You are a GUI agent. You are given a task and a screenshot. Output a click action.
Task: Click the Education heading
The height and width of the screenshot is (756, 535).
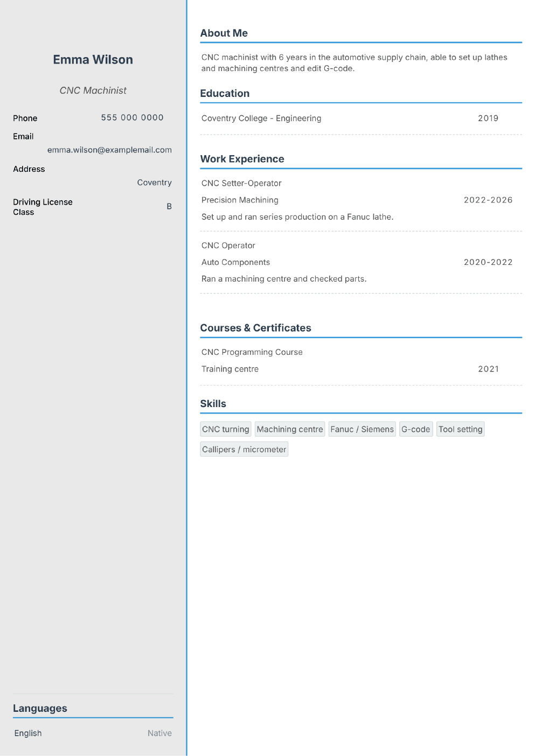click(x=225, y=93)
